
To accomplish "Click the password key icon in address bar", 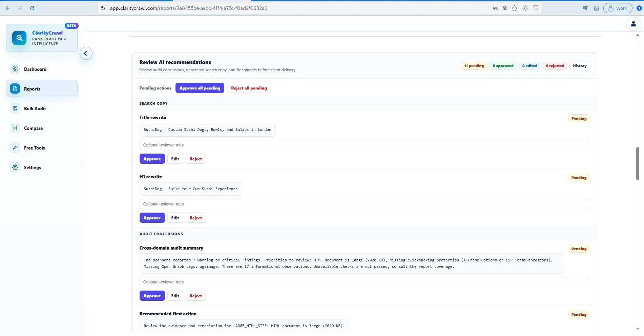I will pyautogui.click(x=495, y=8).
